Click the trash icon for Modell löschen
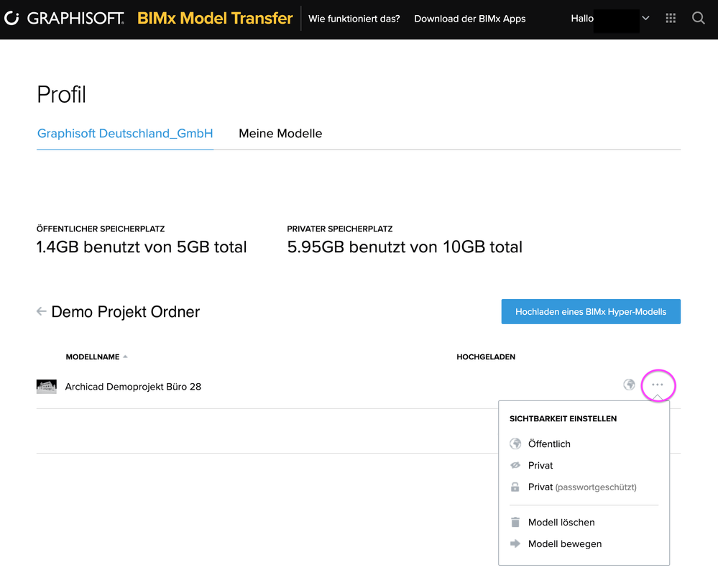Image resolution: width=718 pixels, height=588 pixels. click(x=515, y=523)
